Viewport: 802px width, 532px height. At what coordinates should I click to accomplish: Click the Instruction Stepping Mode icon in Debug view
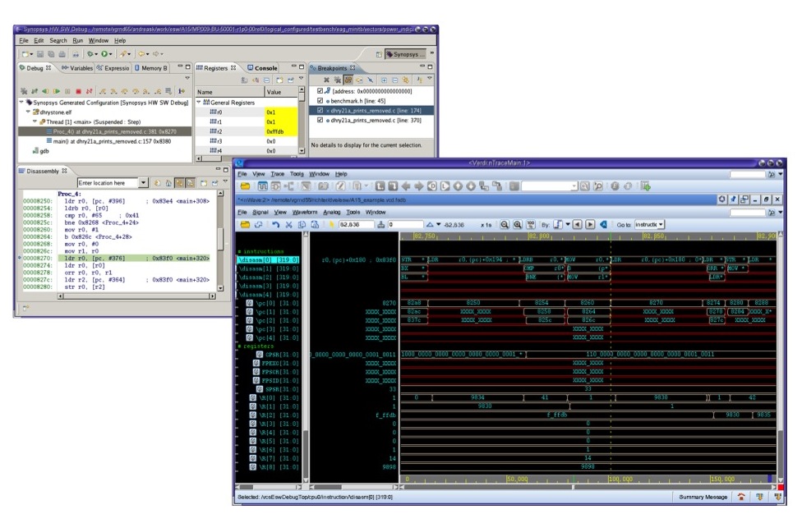click(x=181, y=91)
